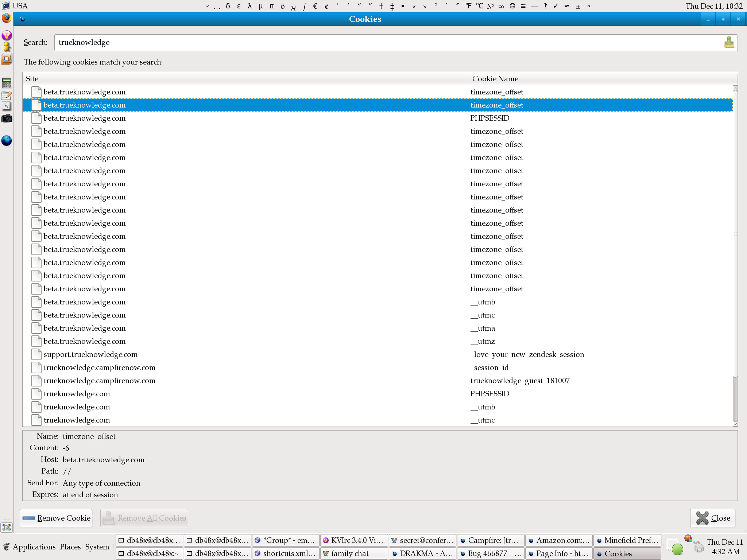Viewport: 747px width, 560px height.
Task: Click the terminal icon beside USA
Action: coord(6,6)
